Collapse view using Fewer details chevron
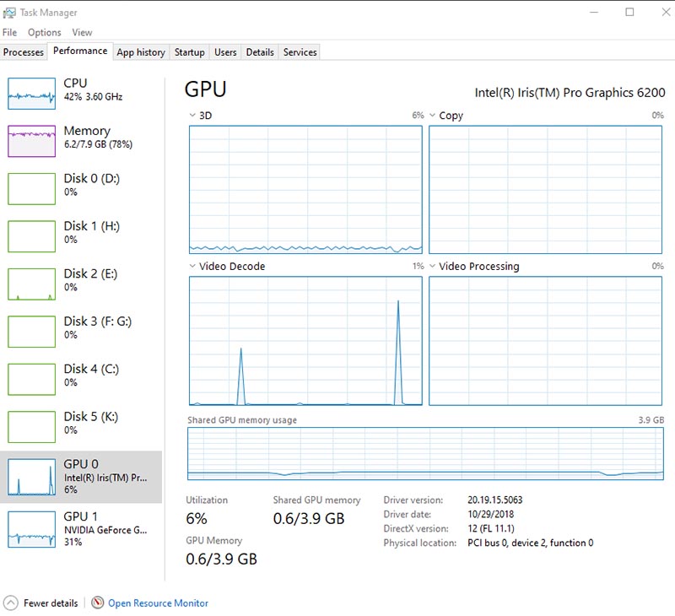This screenshot has width=675, height=616. 10,603
